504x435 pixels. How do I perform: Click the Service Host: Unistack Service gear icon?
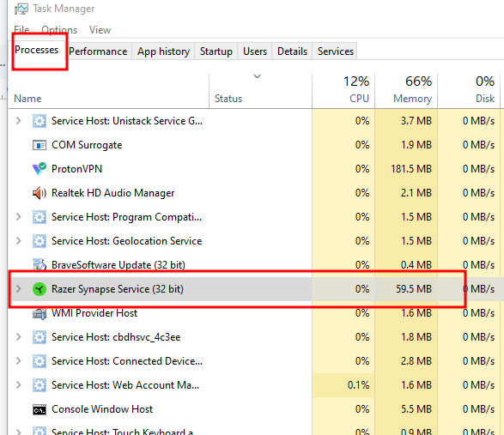click(39, 121)
